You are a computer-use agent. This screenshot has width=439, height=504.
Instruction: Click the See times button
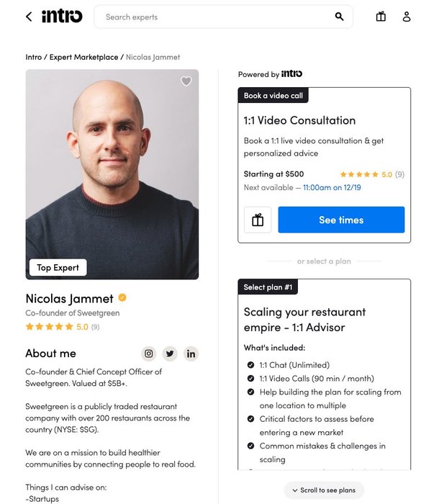point(341,220)
